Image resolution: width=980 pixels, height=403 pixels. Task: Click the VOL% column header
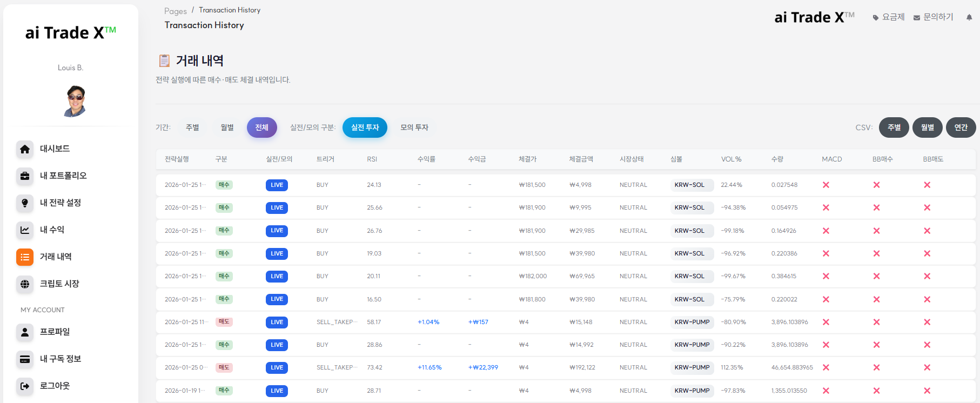(731, 159)
